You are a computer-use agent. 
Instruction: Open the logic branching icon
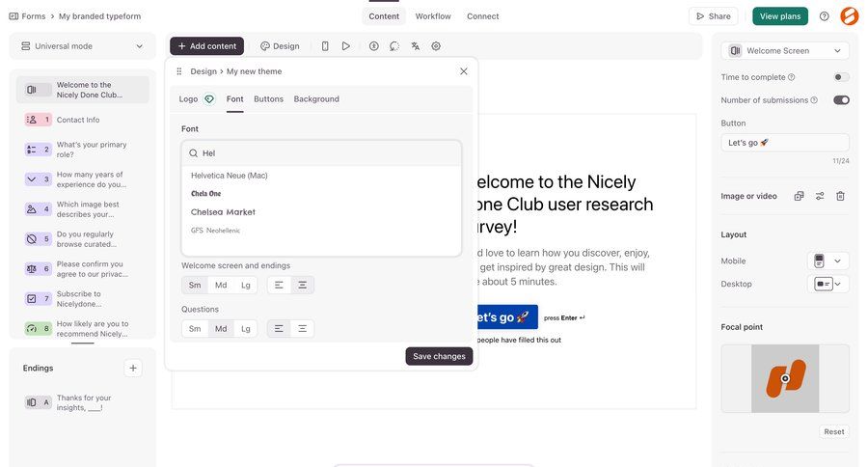(394, 46)
